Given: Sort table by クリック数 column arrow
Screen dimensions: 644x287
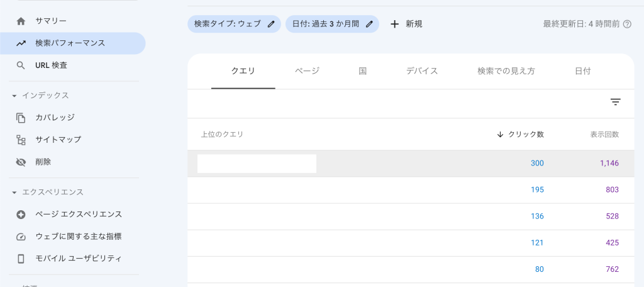Looking at the screenshot, I should (x=500, y=135).
